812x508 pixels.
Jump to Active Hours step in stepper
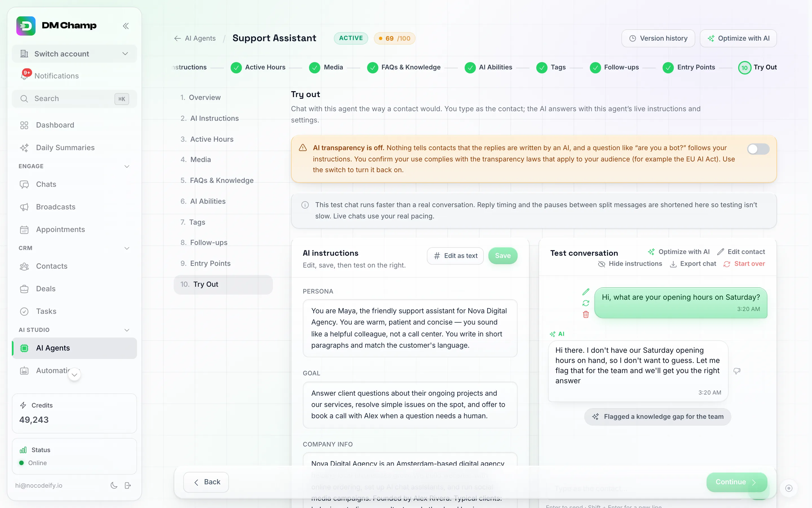click(258, 67)
